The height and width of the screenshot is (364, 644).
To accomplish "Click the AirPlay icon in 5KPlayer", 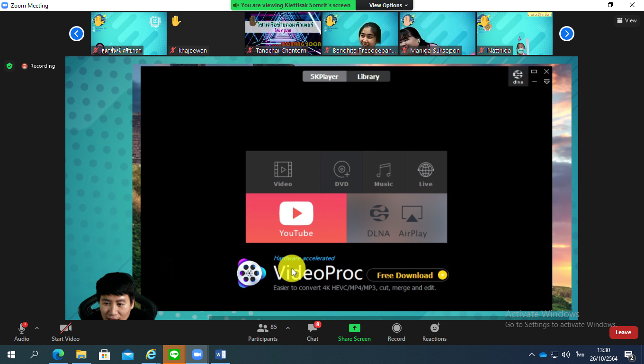I will point(412,220).
